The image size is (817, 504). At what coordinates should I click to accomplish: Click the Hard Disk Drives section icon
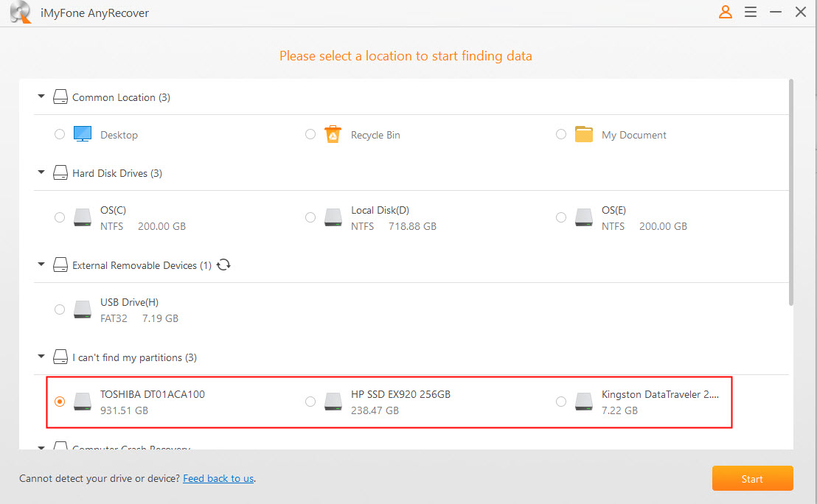(60, 173)
